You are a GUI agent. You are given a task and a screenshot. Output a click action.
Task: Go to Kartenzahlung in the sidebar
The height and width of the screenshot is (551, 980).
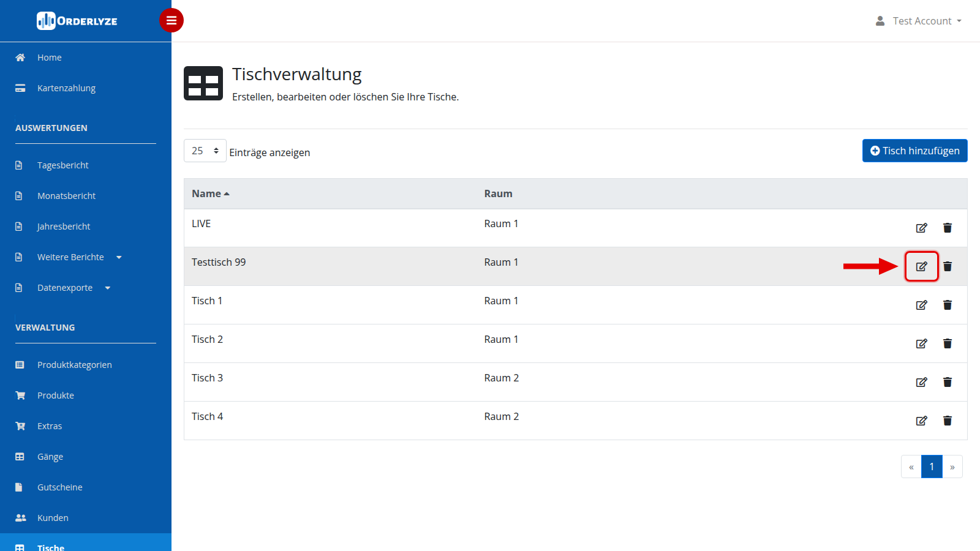click(x=66, y=88)
